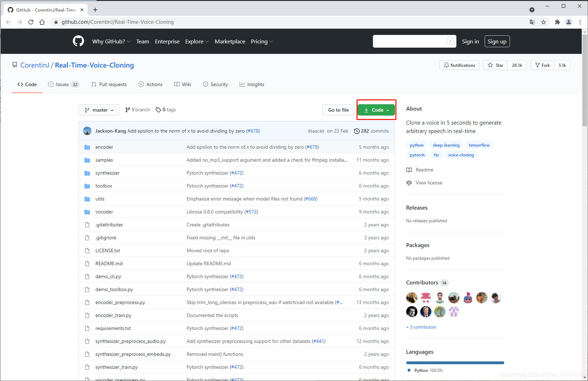The image size is (588, 381).
Task: Click the browser reload icon
Action: coord(31,22)
